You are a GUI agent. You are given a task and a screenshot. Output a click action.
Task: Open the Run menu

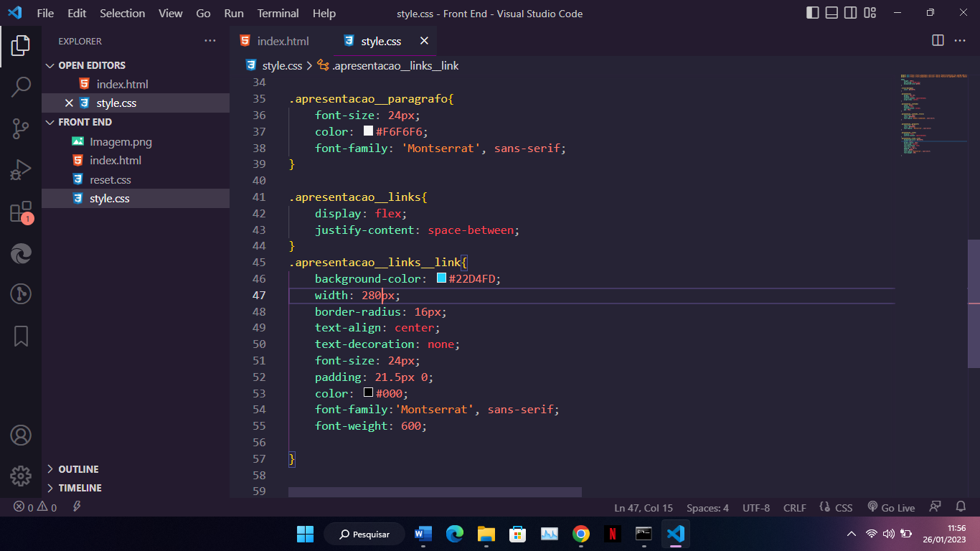point(234,13)
